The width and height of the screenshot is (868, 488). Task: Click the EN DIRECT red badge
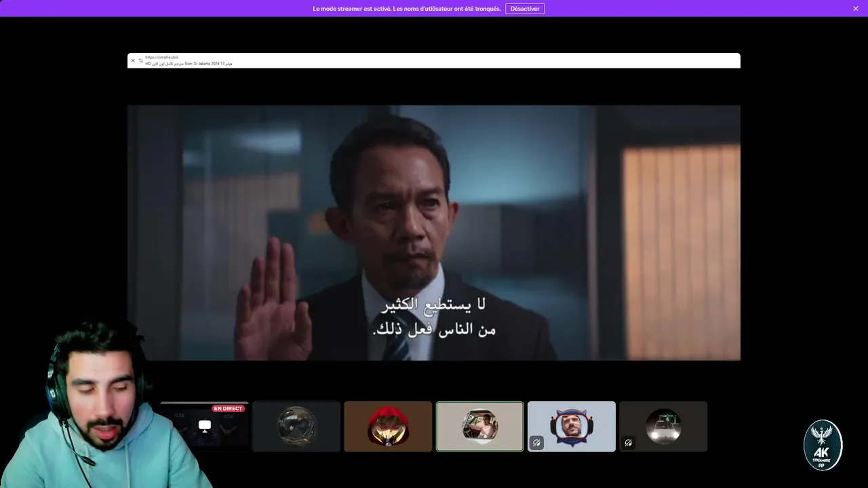pos(228,409)
